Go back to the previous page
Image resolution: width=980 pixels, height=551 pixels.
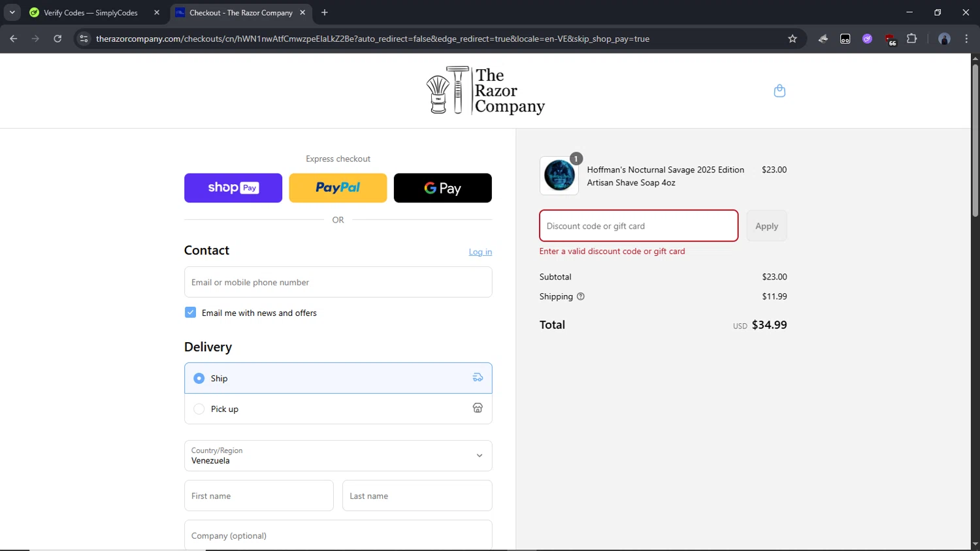(x=13, y=39)
